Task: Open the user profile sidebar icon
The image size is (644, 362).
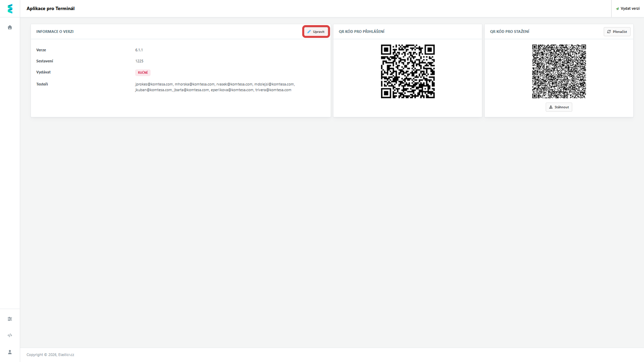Action: pos(10,352)
